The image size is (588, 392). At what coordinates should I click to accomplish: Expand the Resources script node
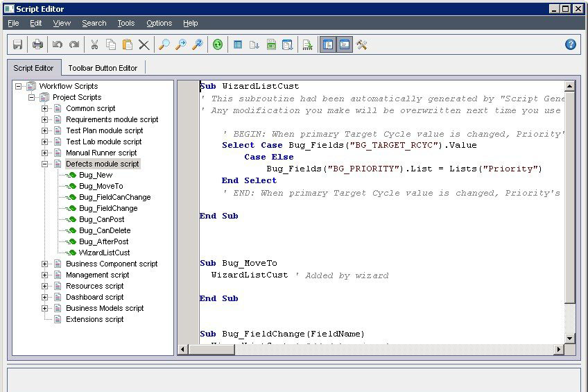tap(44, 287)
